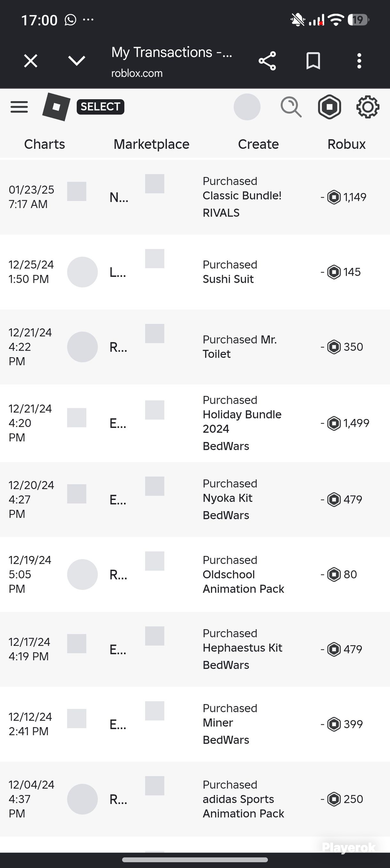Open the Create tab

[x=258, y=144]
